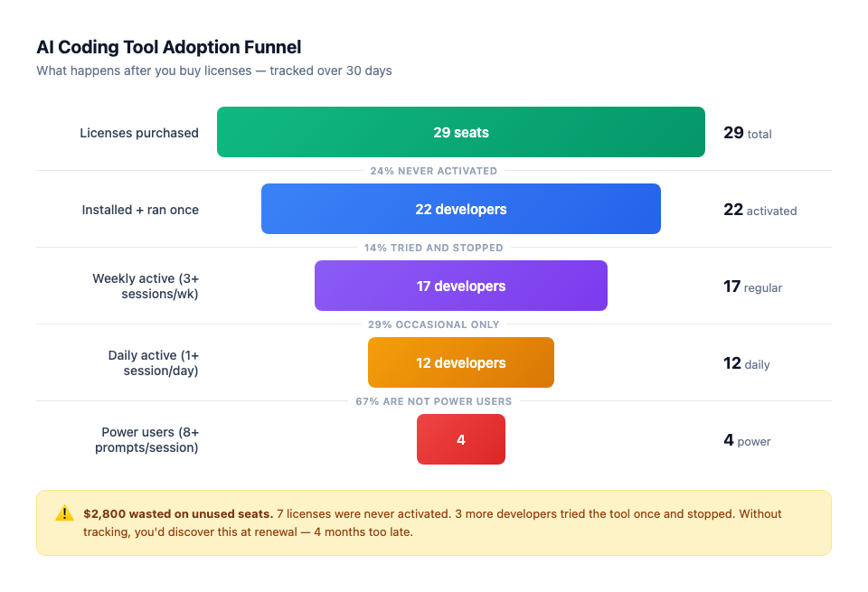Click the '4 power' value
The image size is (868, 592).
tap(748, 440)
